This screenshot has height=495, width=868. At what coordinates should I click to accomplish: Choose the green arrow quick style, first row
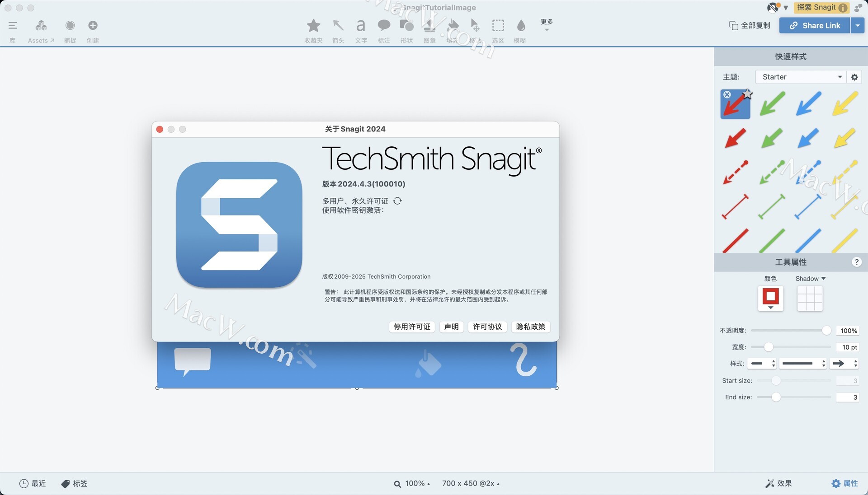click(x=772, y=104)
